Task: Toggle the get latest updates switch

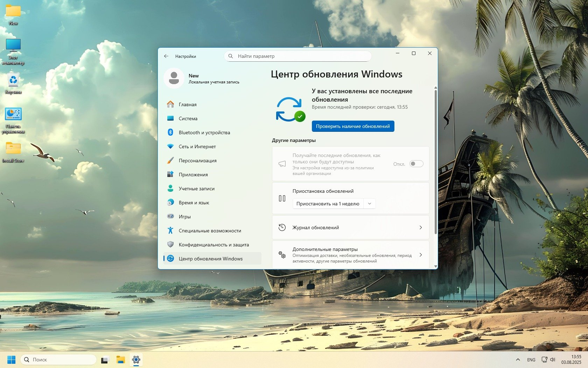Action: 416,164
